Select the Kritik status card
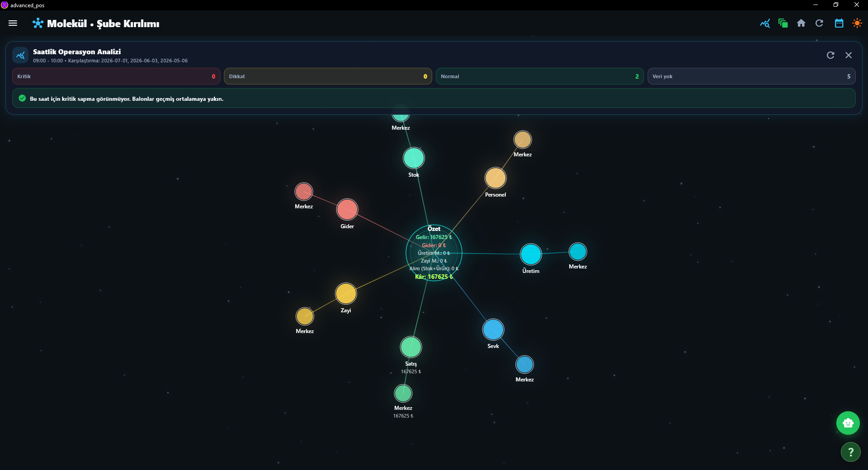Image resolution: width=868 pixels, height=470 pixels. [x=116, y=76]
